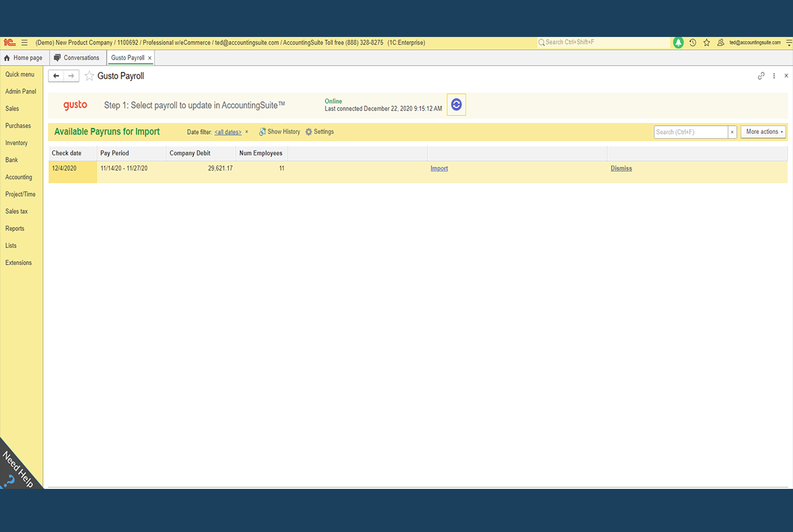Focus the payrun Search (Ctrl+F) field
Screen dimensions: 793x532
pyautogui.click(x=691, y=132)
